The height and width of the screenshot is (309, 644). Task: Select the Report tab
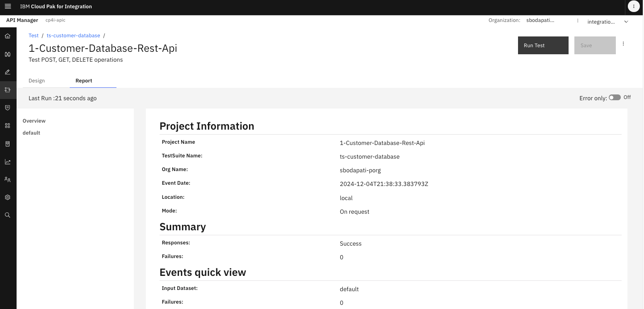coord(84,81)
